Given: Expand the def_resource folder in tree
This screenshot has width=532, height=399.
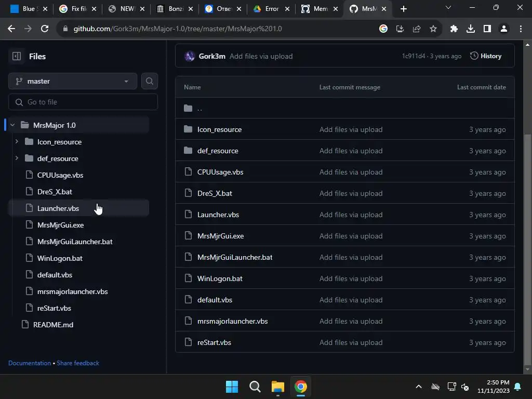Looking at the screenshot, I should click(17, 158).
